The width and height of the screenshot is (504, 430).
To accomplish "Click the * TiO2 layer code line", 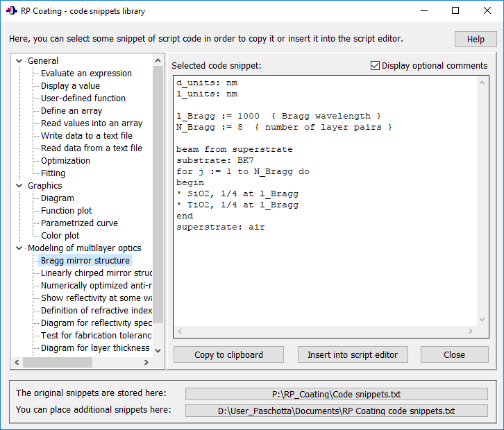I will [237, 205].
